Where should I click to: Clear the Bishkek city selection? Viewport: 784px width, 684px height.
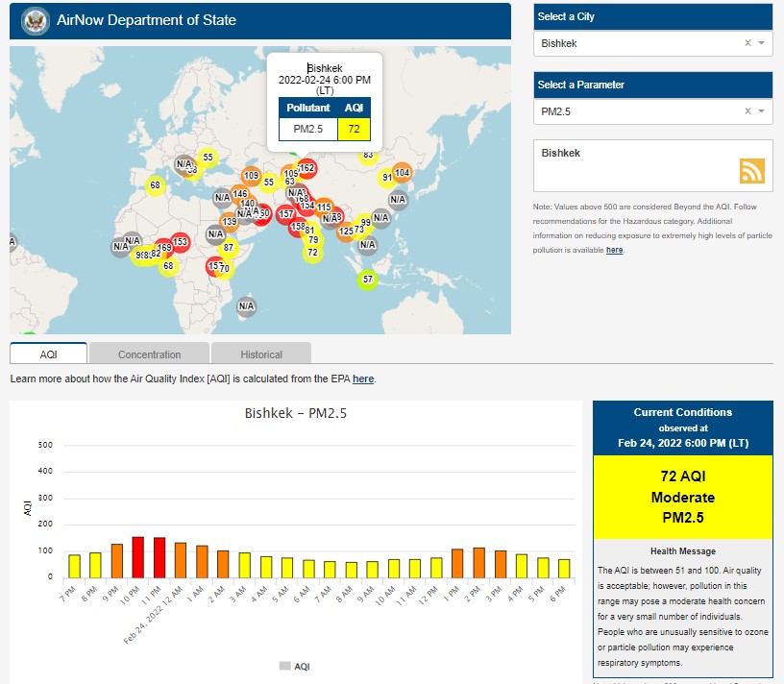(747, 43)
